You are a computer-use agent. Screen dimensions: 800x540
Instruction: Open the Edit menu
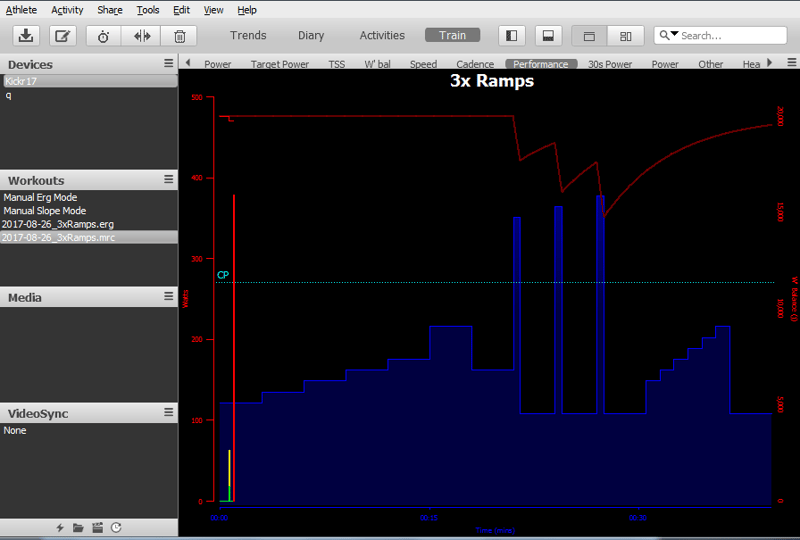point(181,10)
